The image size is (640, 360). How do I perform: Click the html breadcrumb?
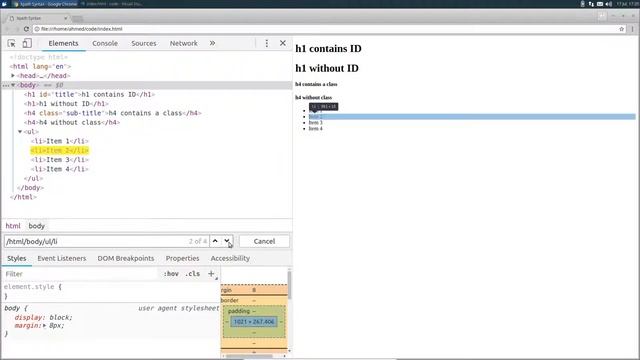point(13,226)
